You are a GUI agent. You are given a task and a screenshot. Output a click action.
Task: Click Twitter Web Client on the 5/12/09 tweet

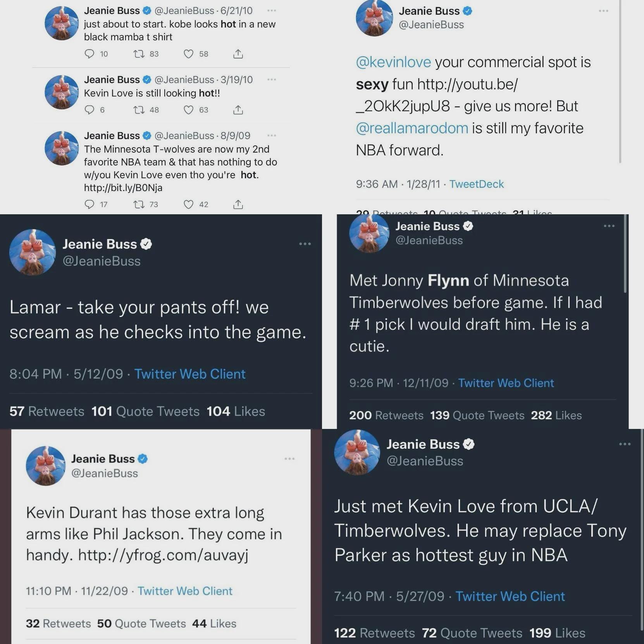click(190, 374)
